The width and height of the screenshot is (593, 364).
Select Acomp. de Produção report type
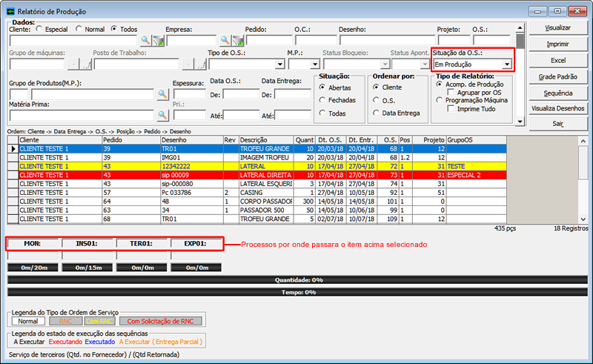coord(439,84)
